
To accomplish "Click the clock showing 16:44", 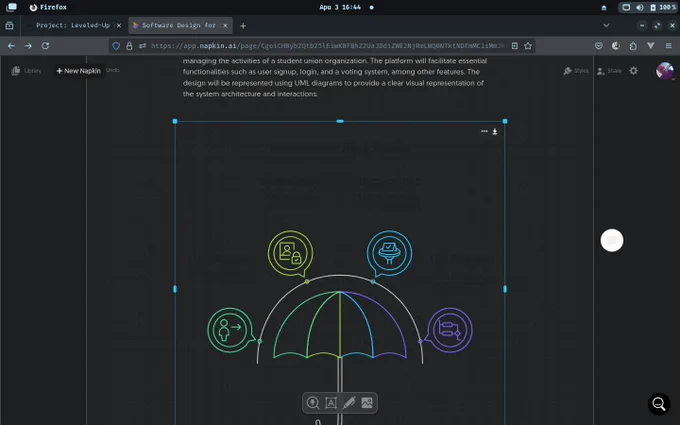I will (x=340, y=7).
